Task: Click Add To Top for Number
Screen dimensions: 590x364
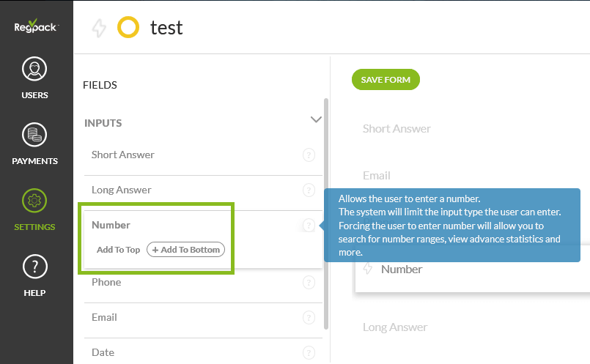Action: coord(118,250)
